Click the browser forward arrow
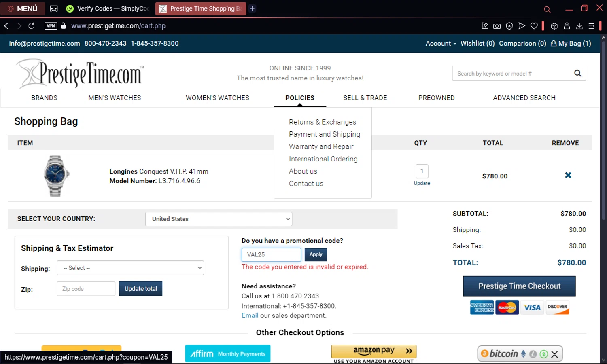This screenshot has height=364, width=607. [x=19, y=26]
